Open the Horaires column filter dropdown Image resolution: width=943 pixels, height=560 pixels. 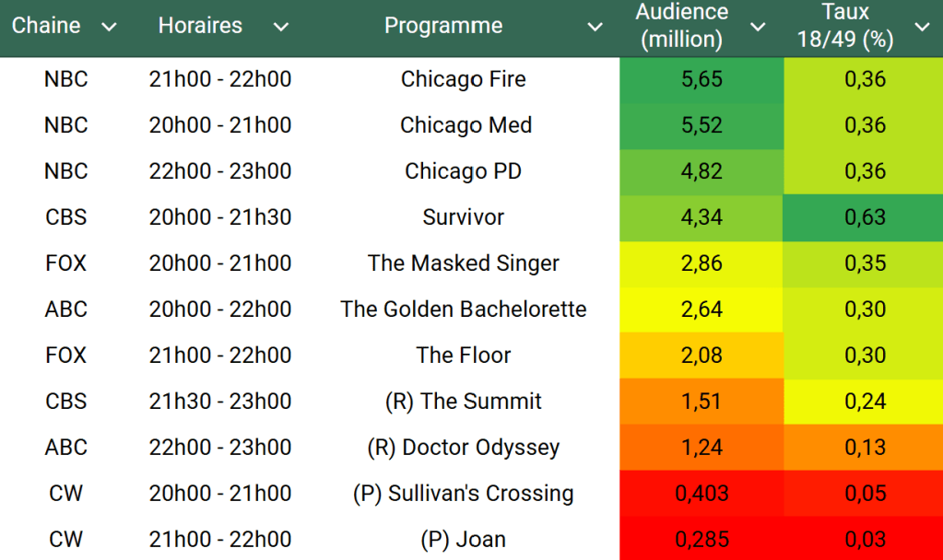(x=281, y=27)
